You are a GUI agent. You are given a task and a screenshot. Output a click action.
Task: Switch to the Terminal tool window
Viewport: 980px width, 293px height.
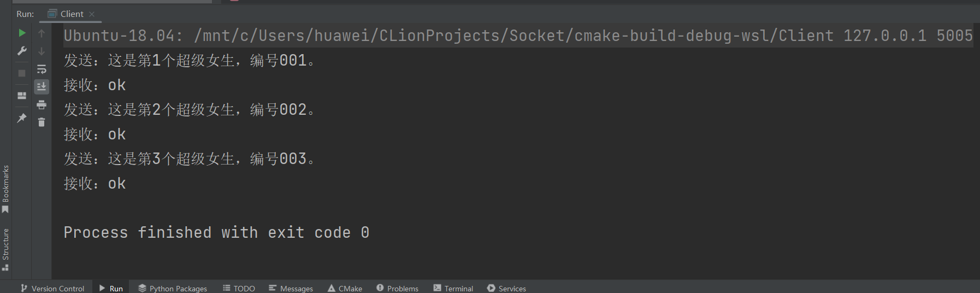coord(453,288)
